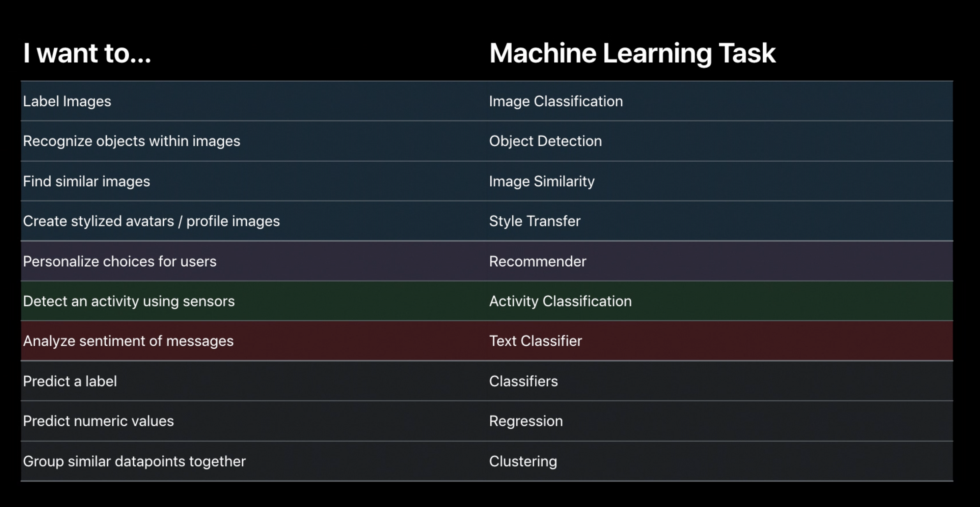Click the 'Style Transfer' entry

[534, 221]
